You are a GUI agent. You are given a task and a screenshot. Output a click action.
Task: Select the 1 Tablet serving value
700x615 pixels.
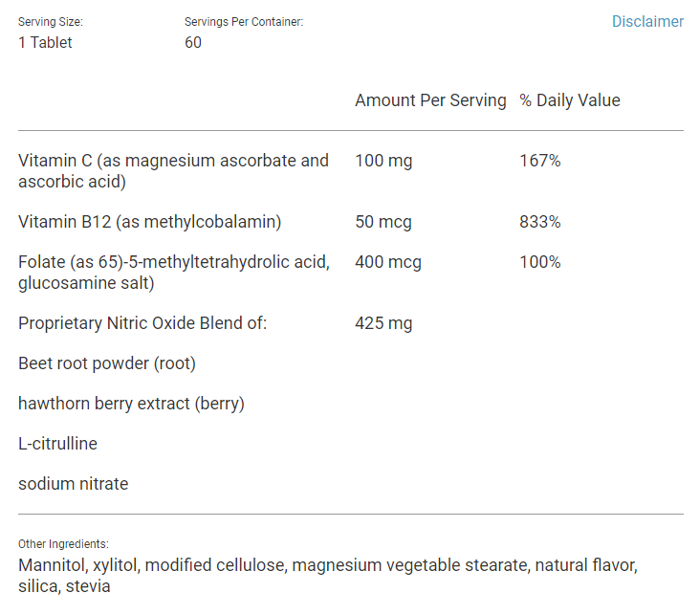45,42
